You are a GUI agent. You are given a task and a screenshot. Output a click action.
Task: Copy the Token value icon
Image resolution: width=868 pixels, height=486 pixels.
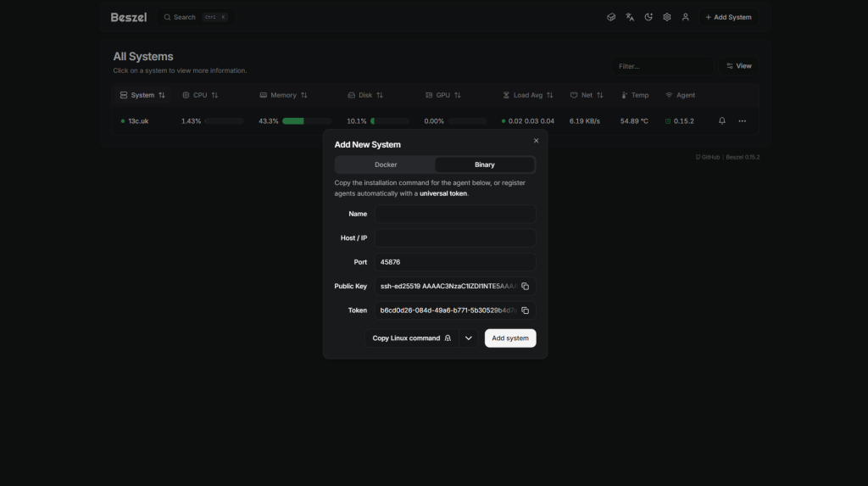(x=525, y=310)
